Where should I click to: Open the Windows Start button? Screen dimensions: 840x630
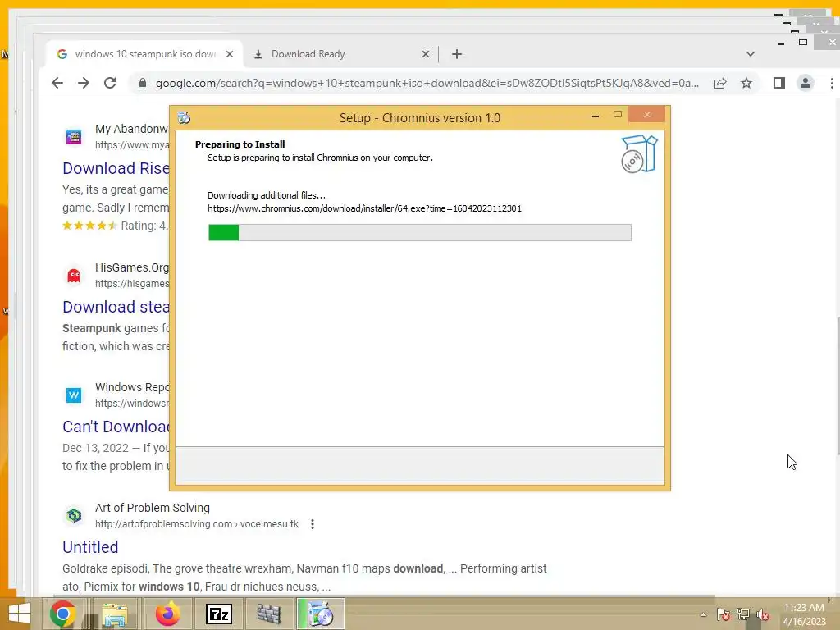(x=20, y=614)
